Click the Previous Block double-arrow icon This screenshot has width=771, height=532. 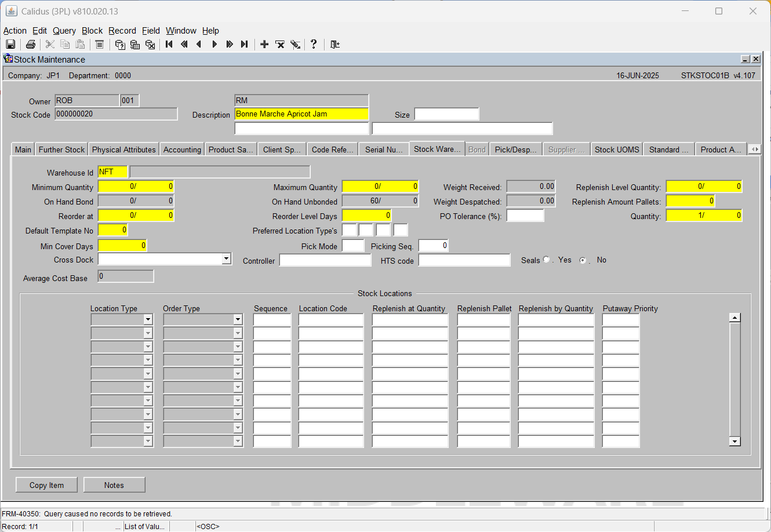pos(184,44)
